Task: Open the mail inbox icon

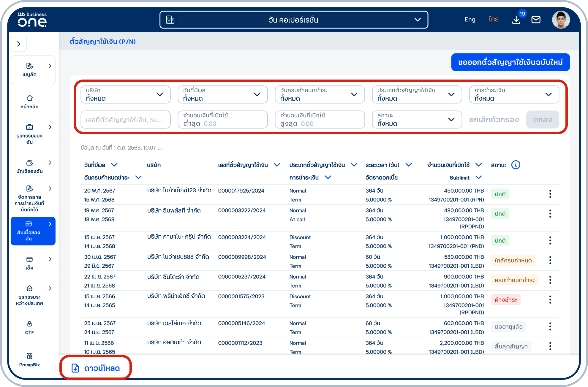Action: pos(536,20)
